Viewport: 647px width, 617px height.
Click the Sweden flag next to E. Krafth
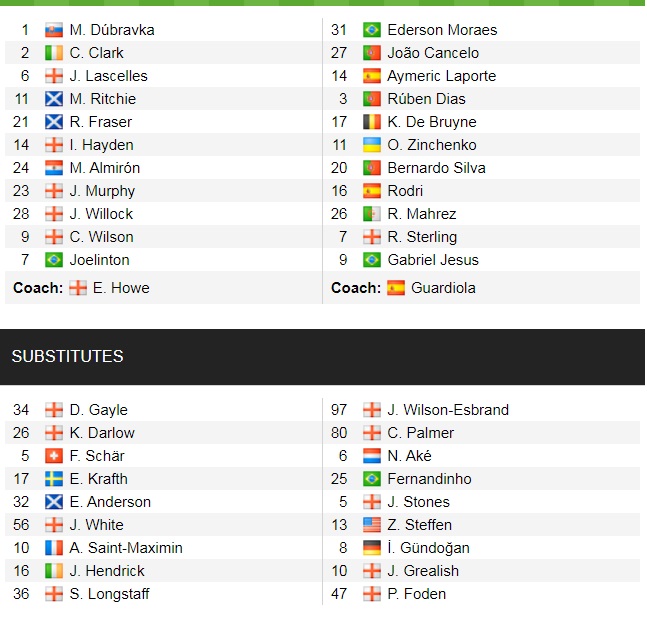[x=54, y=479]
